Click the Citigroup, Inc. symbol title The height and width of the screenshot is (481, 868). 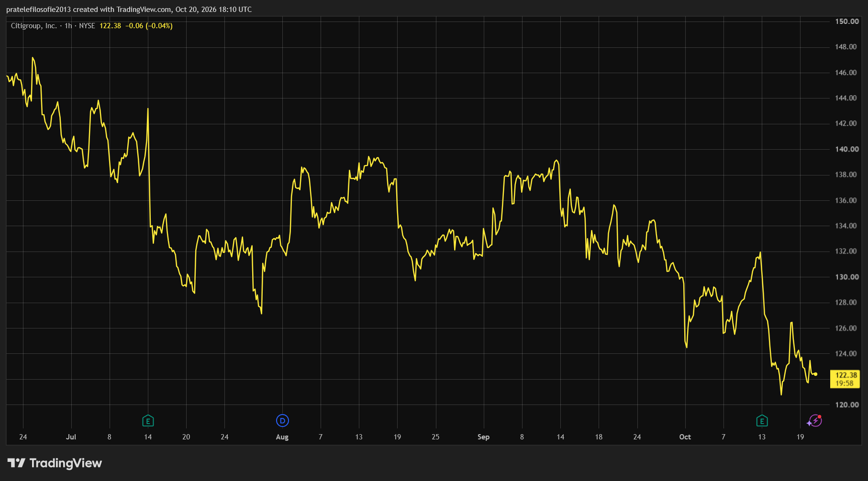(34, 26)
